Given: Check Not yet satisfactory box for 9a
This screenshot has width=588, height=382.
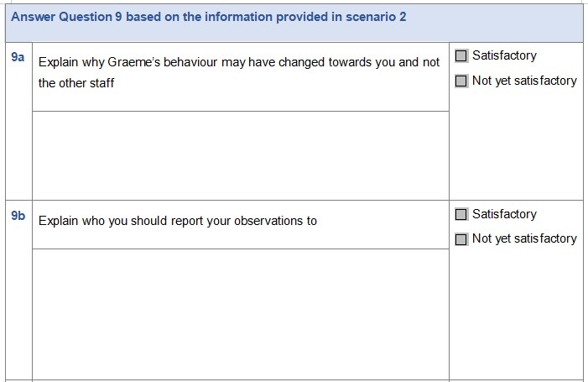Looking at the screenshot, I should (461, 81).
